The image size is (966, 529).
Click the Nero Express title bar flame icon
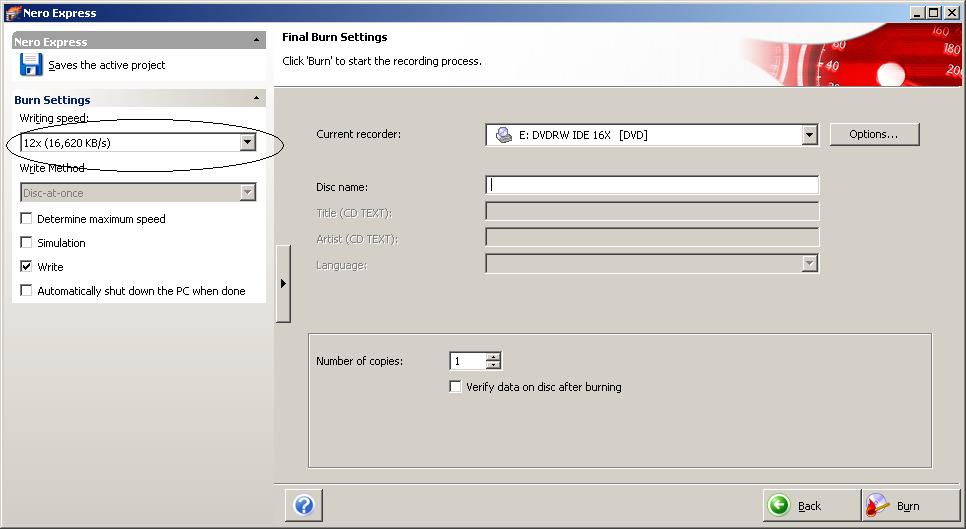click(12, 12)
